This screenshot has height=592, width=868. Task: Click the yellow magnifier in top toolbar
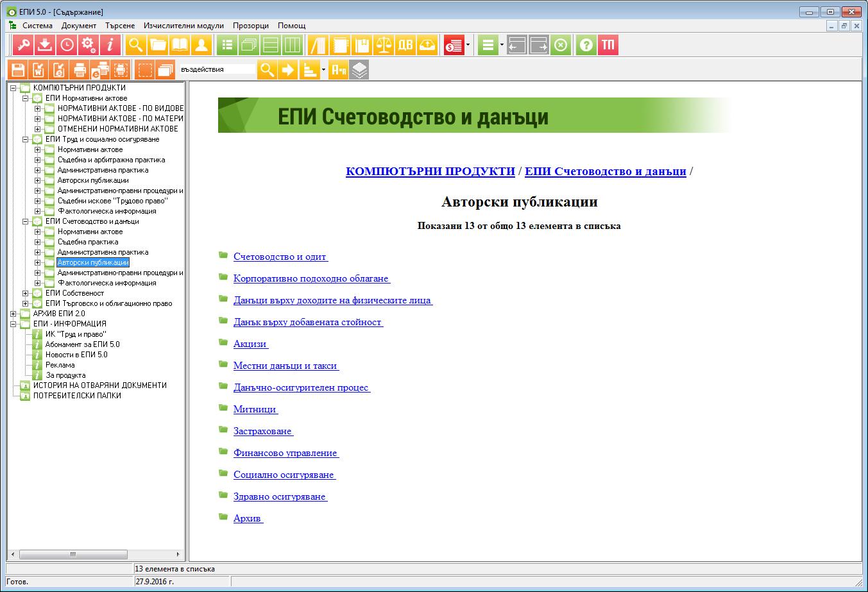pyautogui.click(x=136, y=45)
